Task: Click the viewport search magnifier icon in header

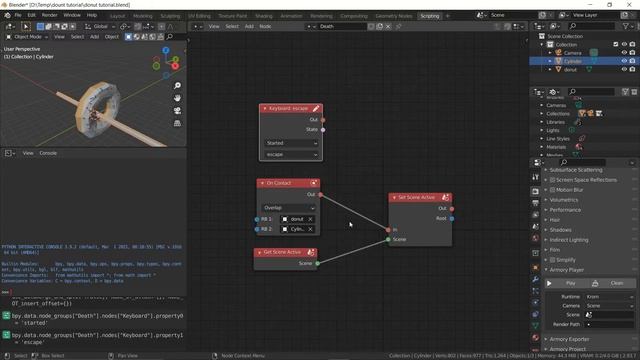Action: pos(170,37)
